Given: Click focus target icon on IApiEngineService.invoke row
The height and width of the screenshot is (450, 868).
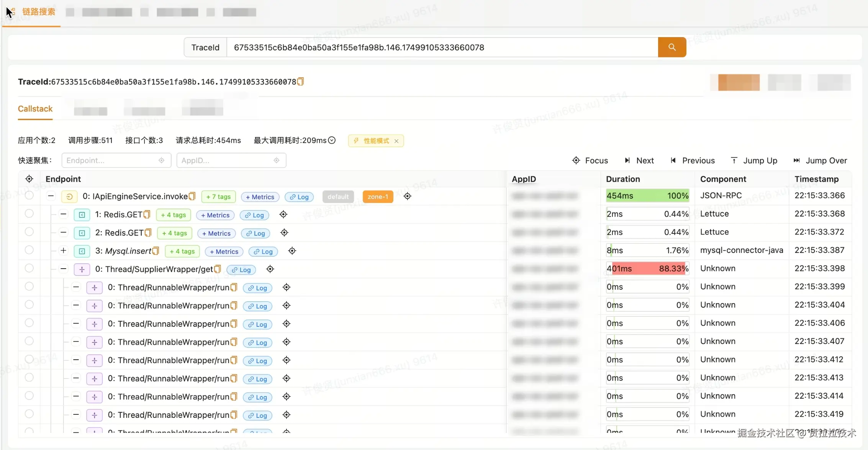Looking at the screenshot, I should pos(407,196).
